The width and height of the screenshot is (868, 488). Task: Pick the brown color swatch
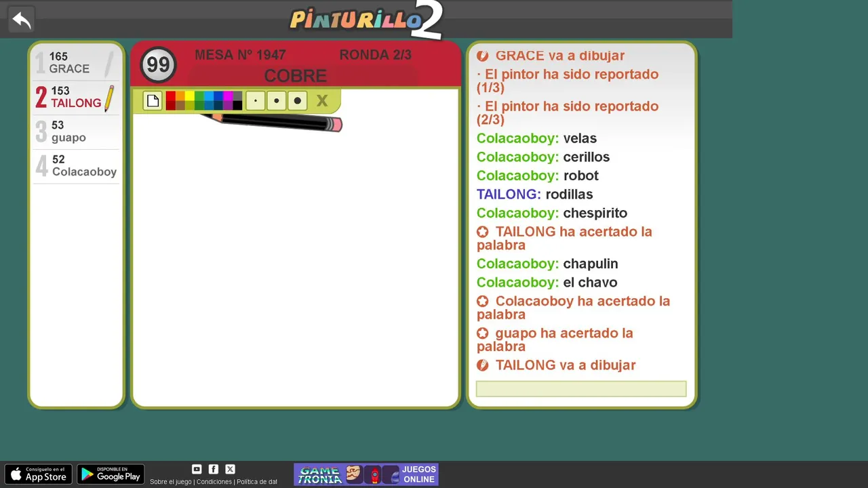coord(180,105)
